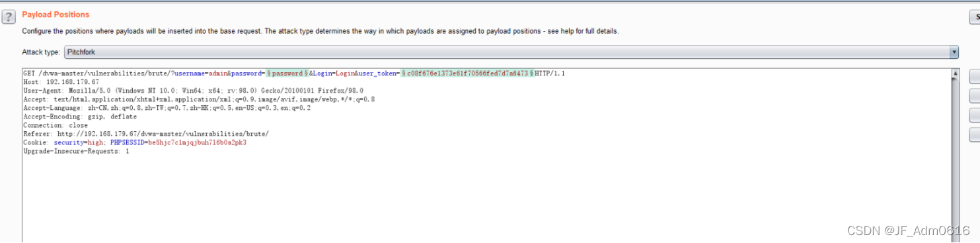Click the user_token payload position value

[x=468, y=73]
